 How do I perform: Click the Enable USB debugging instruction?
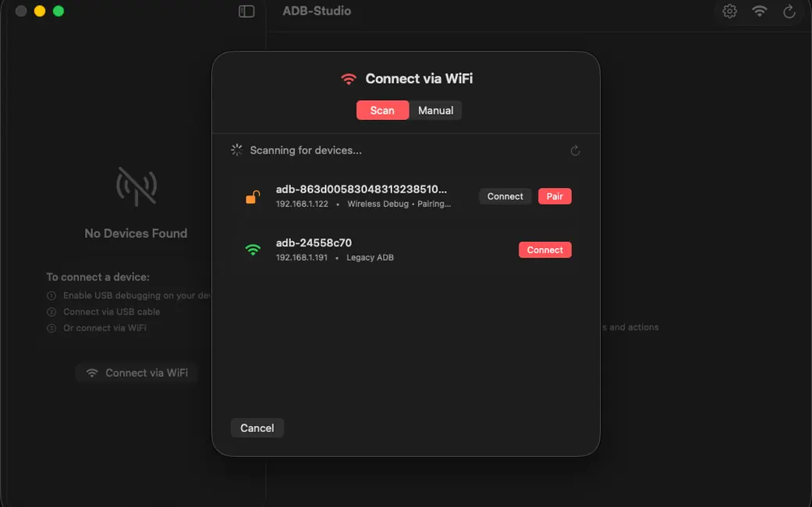pyautogui.click(x=137, y=295)
